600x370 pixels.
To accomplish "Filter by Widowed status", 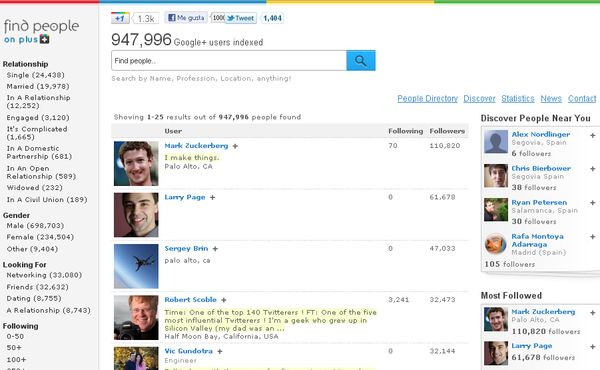I will 34,187.
